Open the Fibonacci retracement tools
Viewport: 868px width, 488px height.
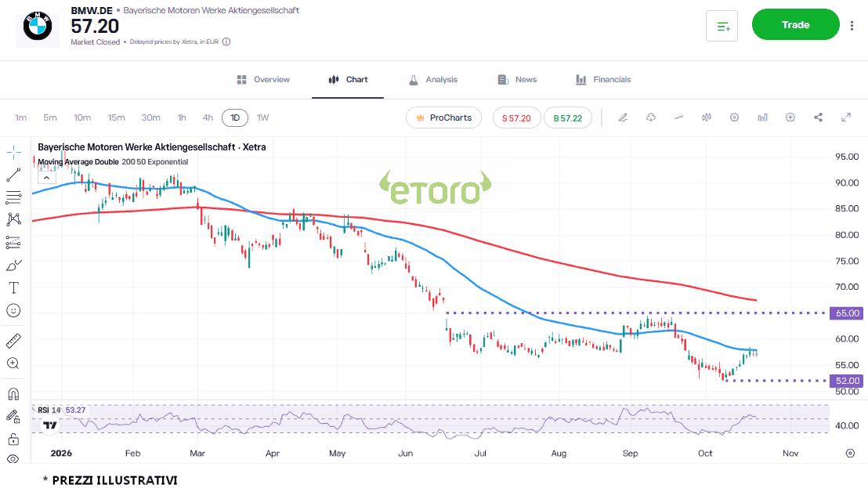14,197
